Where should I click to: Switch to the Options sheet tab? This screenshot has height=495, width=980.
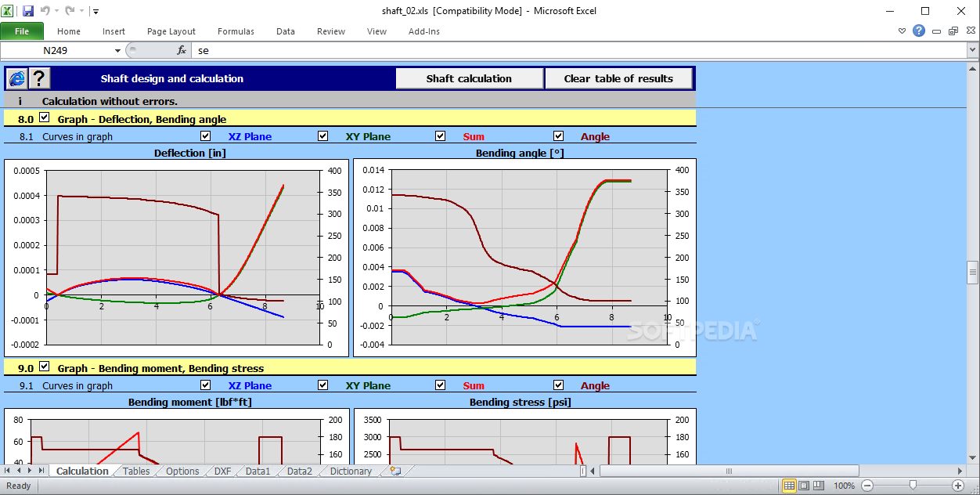182,471
